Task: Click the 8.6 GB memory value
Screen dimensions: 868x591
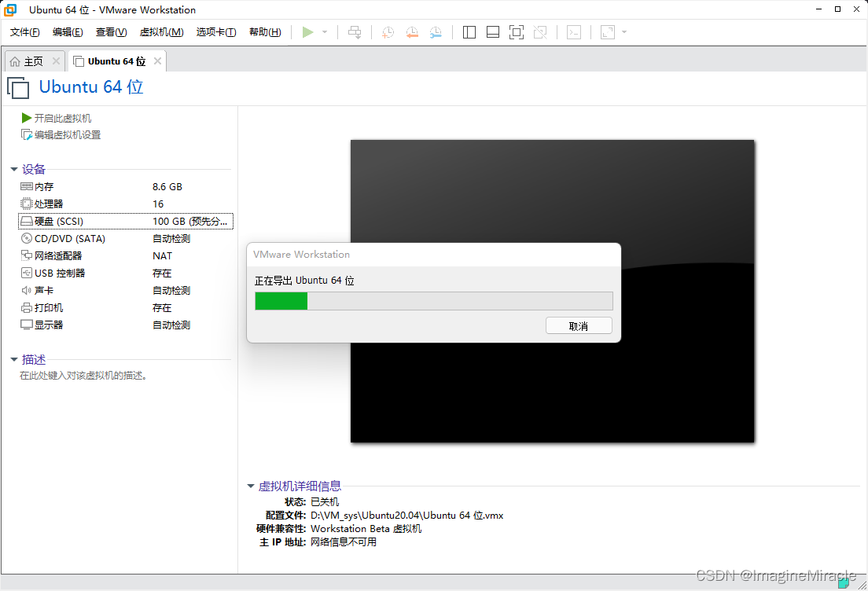Action: pos(167,186)
